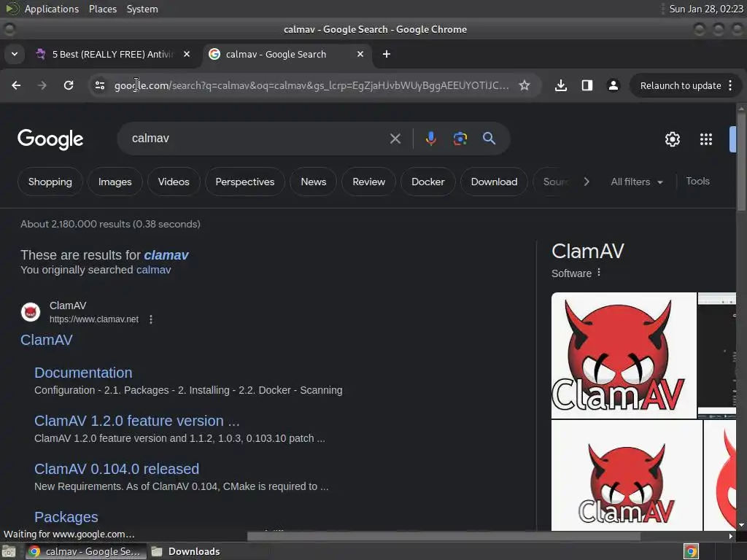Open the Chrome profile icon
The height and width of the screenshot is (560, 747).
click(613, 85)
